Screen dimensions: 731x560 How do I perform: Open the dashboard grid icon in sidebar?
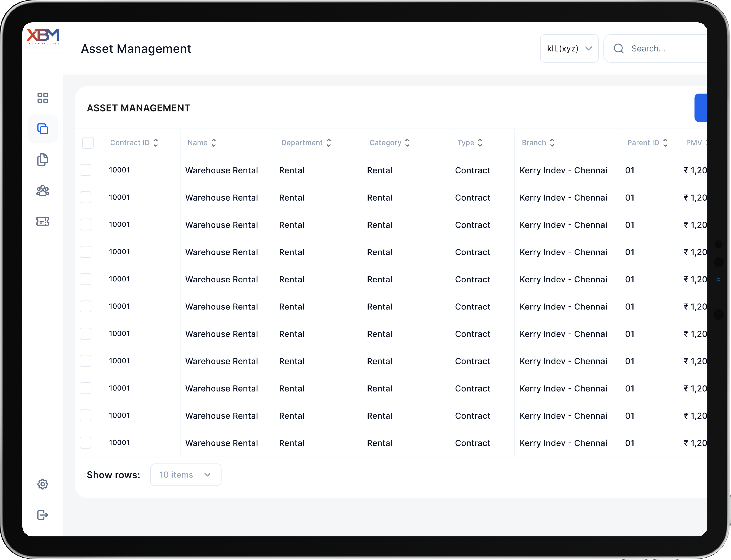point(43,98)
